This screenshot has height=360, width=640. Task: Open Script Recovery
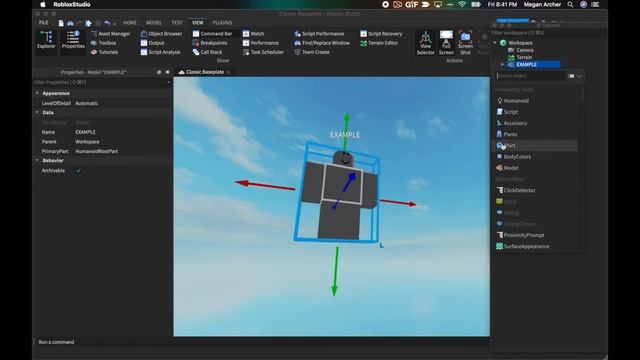pos(381,34)
